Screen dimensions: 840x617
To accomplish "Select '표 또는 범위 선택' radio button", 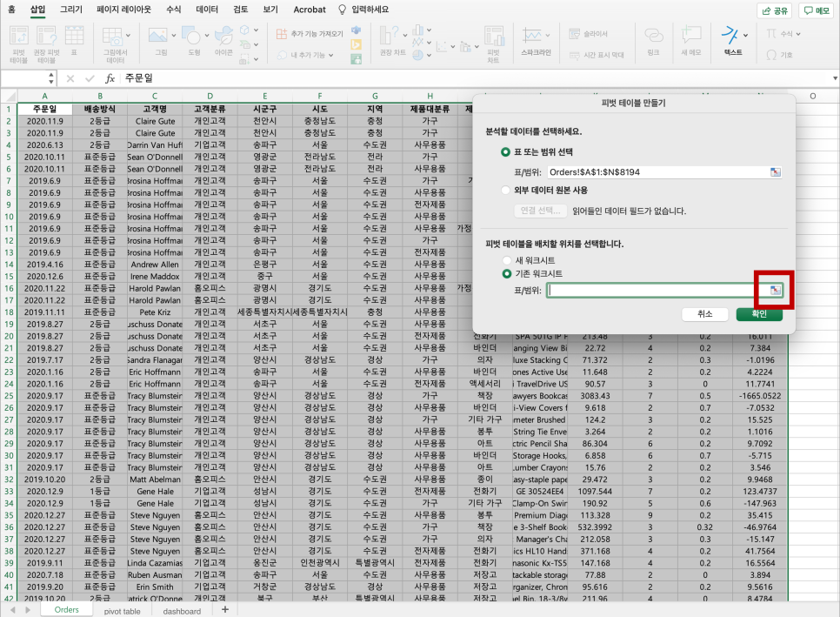I will tap(505, 152).
